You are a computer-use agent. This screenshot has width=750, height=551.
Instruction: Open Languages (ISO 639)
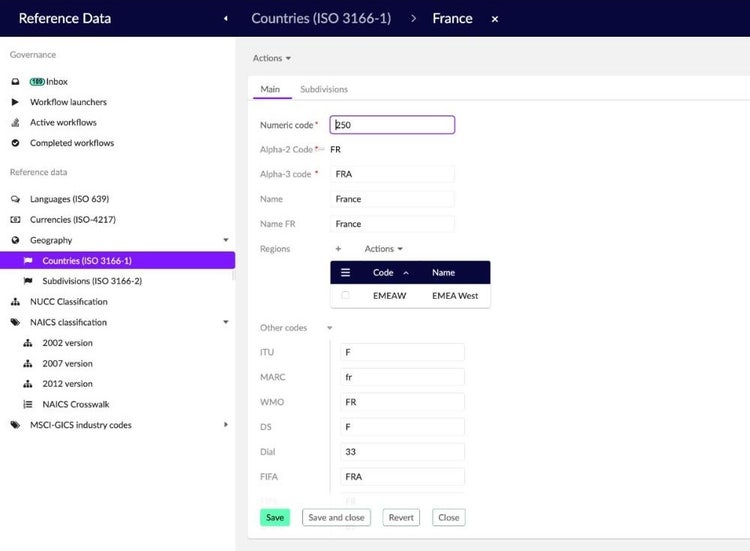pyautogui.click(x=69, y=199)
